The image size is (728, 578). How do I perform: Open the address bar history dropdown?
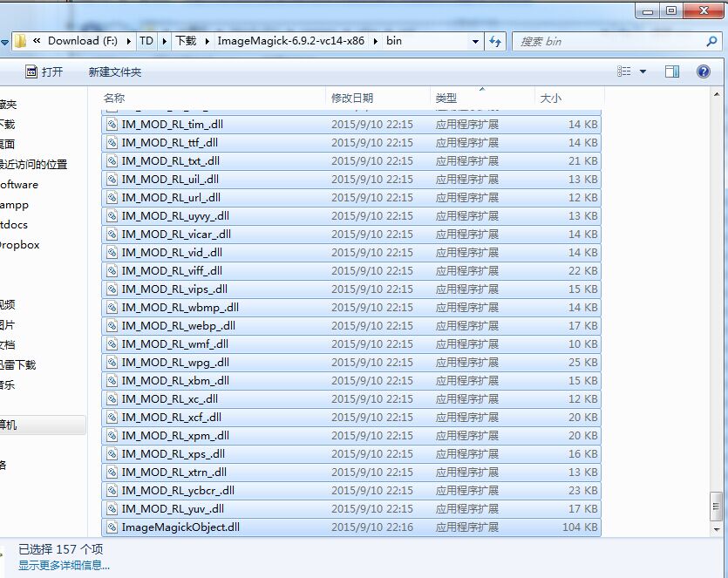click(475, 42)
